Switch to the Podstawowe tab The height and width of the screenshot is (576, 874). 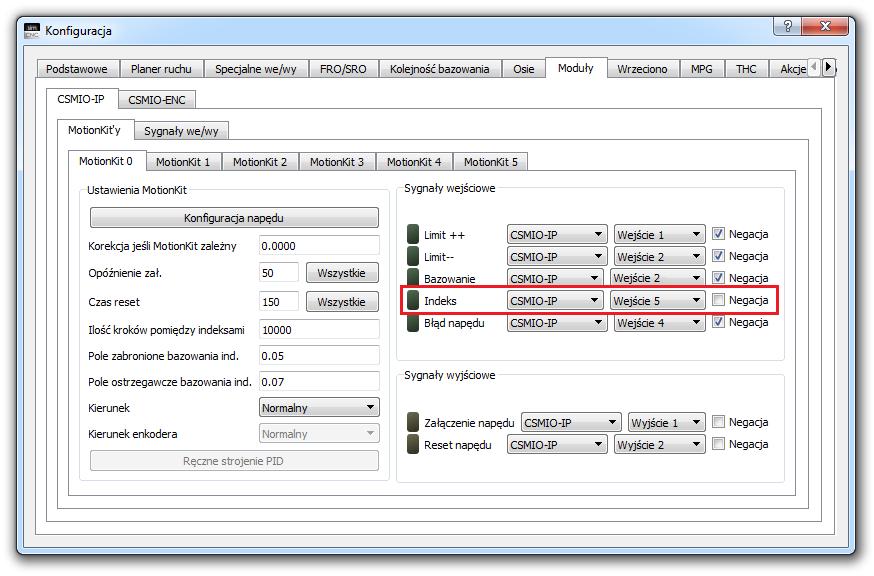77,69
